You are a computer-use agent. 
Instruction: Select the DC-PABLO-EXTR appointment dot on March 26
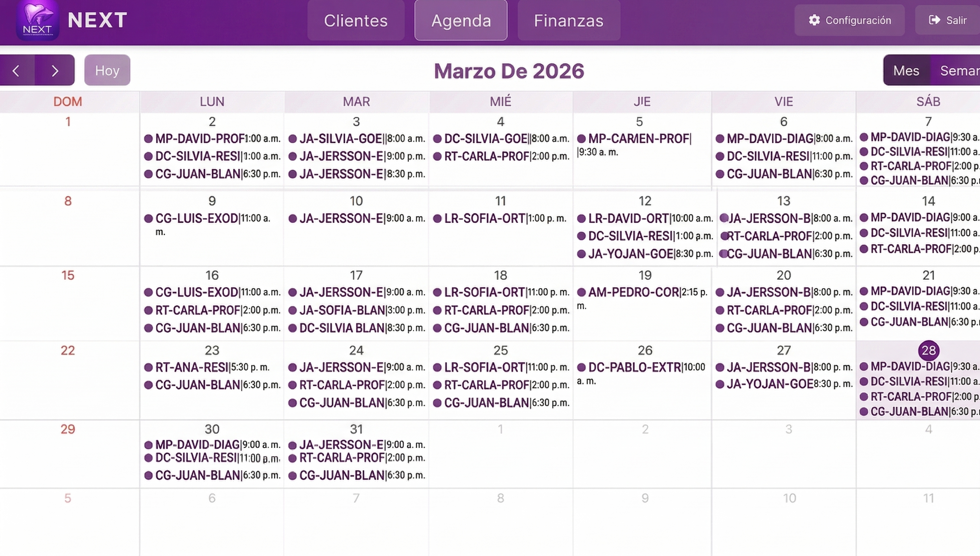[582, 367]
